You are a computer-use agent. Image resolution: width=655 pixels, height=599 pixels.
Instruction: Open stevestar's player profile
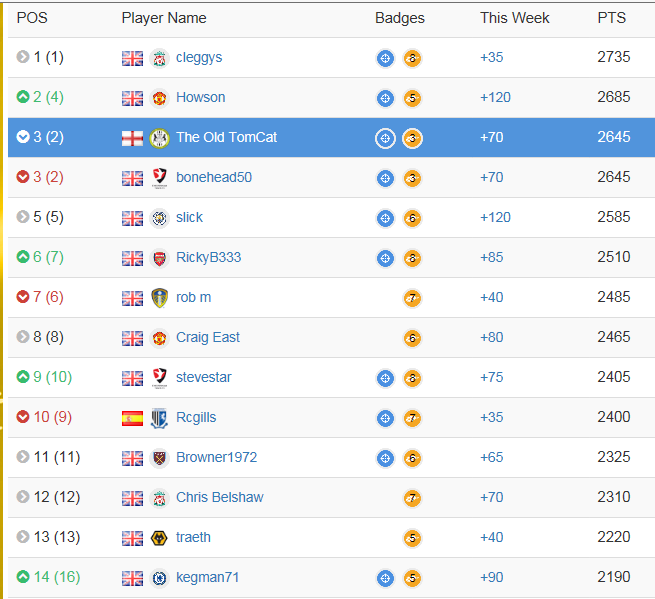click(203, 377)
